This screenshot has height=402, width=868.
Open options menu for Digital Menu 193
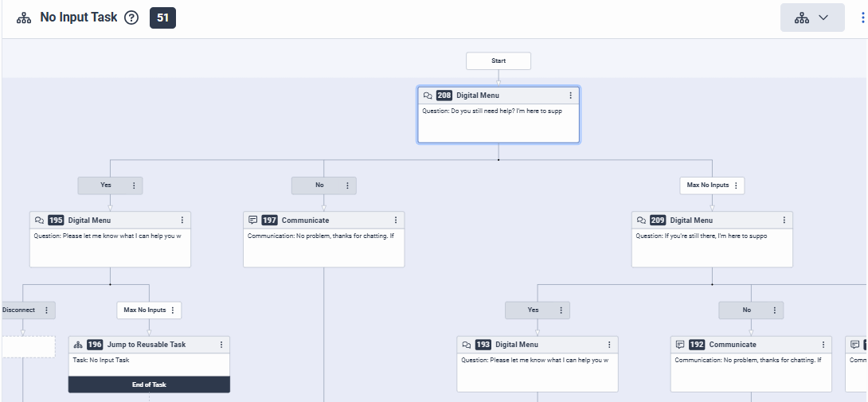tap(609, 345)
